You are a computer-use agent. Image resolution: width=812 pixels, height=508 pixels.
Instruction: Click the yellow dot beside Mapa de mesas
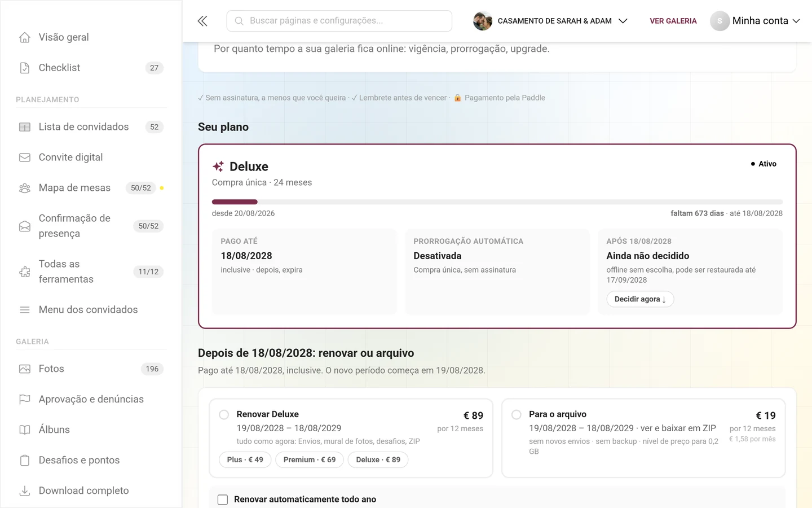point(162,188)
